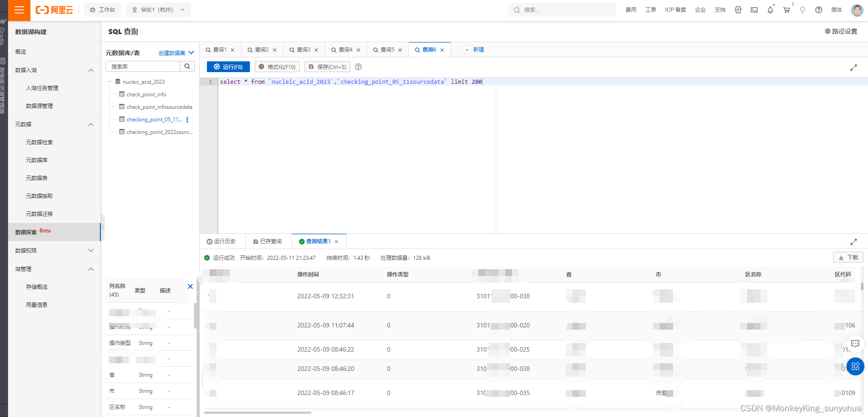This screenshot has height=417, width=868.
Task: Switch to the 查询5 tab
Action: click(387, 50)
